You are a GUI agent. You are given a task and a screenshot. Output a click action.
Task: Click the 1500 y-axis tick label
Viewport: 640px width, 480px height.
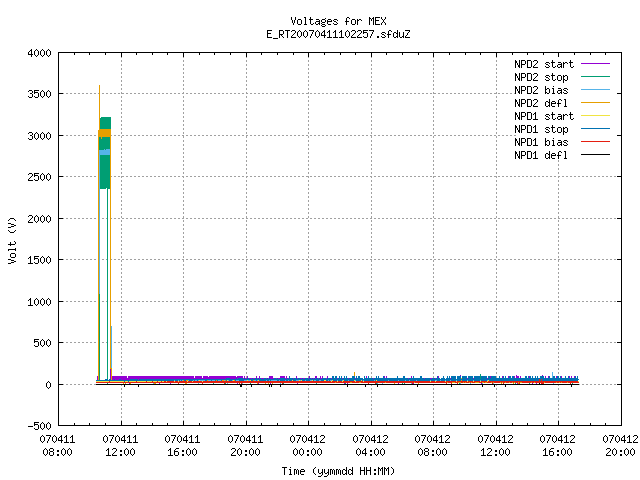40,260
